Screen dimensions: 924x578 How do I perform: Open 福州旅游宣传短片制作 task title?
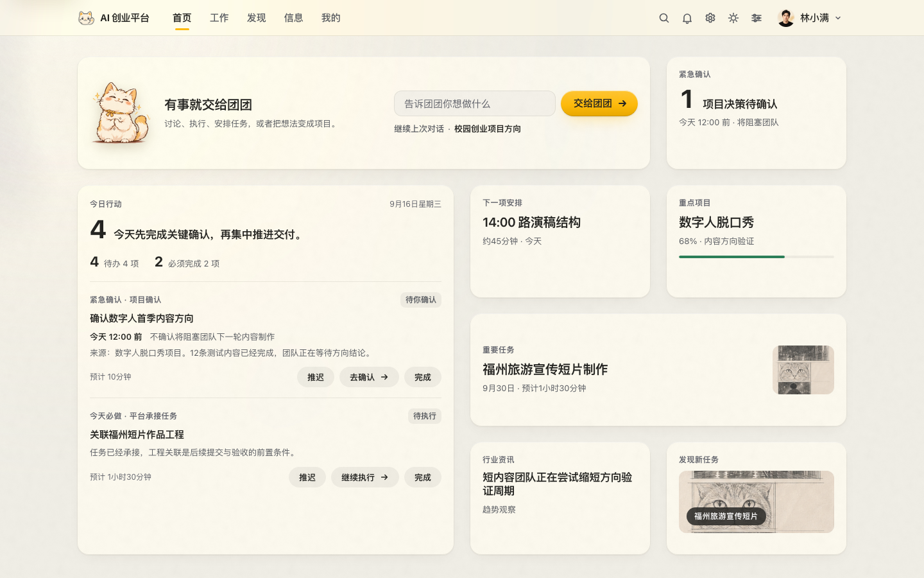tap(545, 369)
